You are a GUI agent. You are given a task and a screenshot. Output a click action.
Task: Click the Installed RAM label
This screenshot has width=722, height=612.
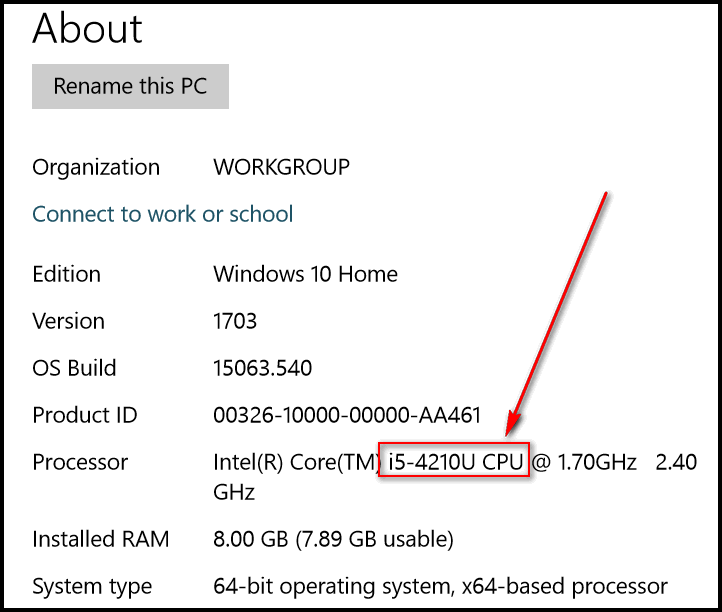[x=101, y=539]
